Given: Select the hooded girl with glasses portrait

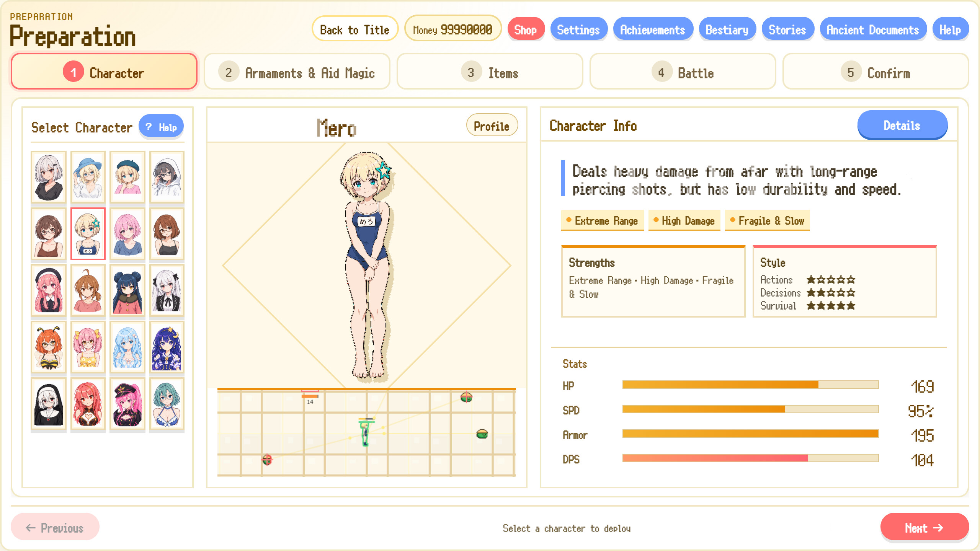Looking at the screenshot, I should (x=167, y=177).
